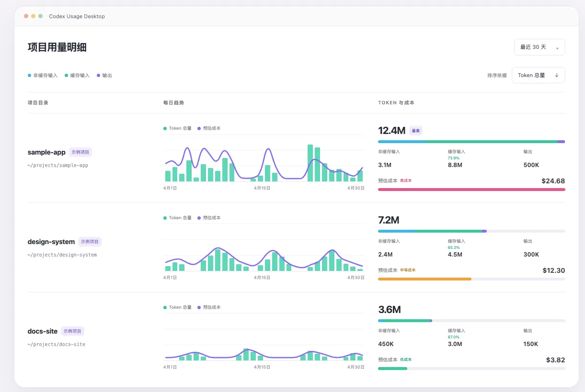585x392 pixels.
Task: Click the 最高 badge next to 12.4M
Action: (x=416, y=131)
